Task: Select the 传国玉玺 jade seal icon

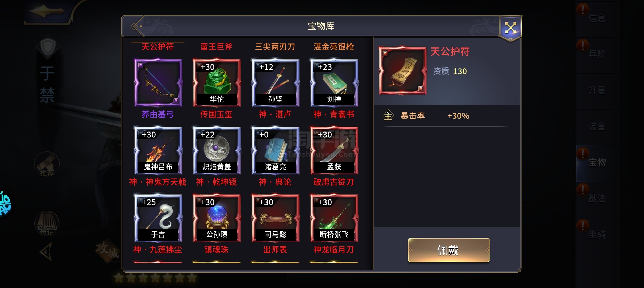Action: coord(217,83)
